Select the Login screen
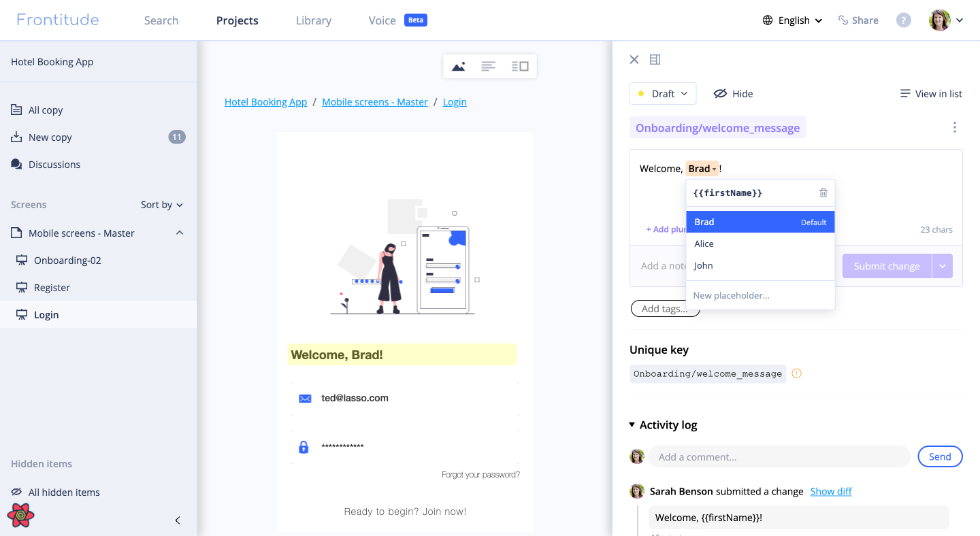Screen dimensions: 980x536 pos(98,314)
